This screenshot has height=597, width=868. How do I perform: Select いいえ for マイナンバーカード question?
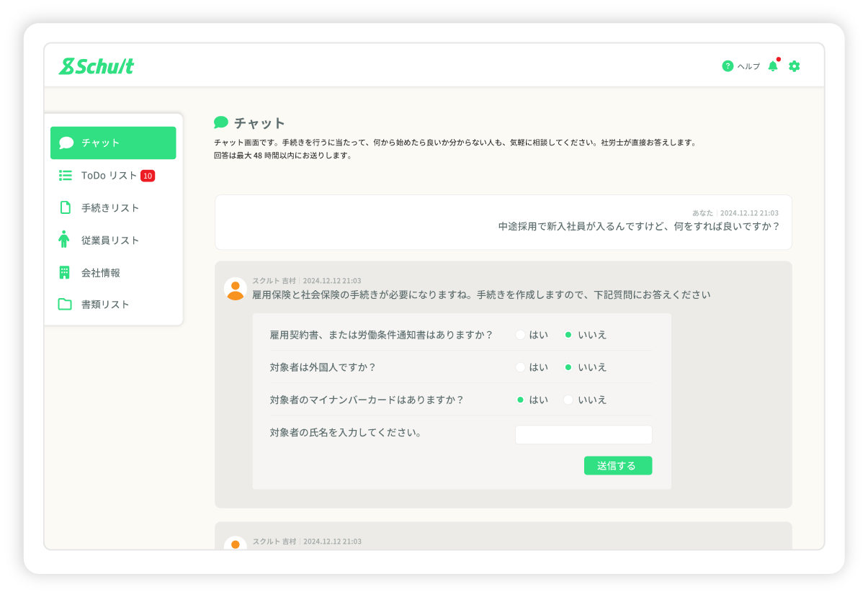(x=568, y=399)
